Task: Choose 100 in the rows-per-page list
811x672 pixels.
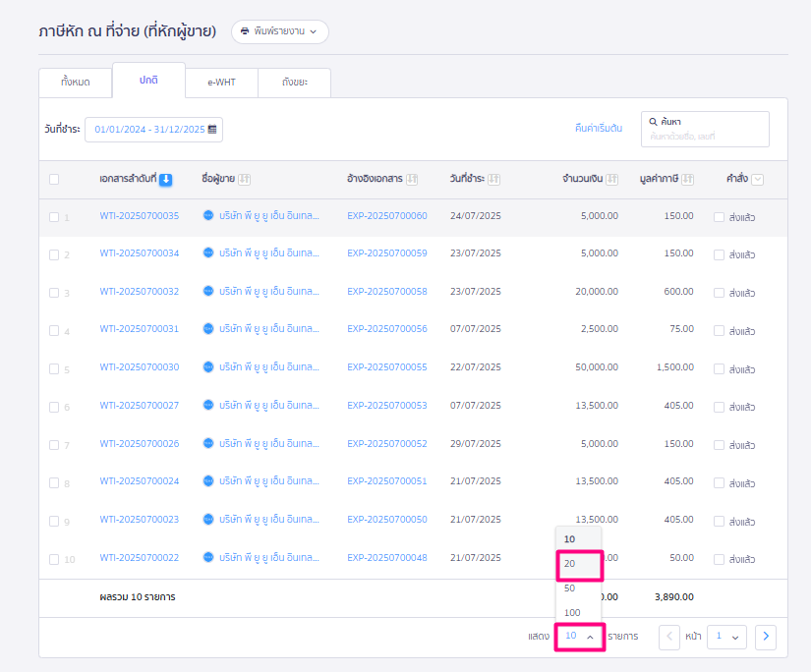Action: coord(578,612)
